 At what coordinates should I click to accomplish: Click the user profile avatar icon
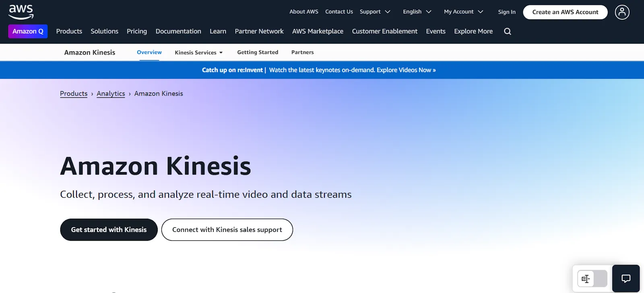point(622,12)
